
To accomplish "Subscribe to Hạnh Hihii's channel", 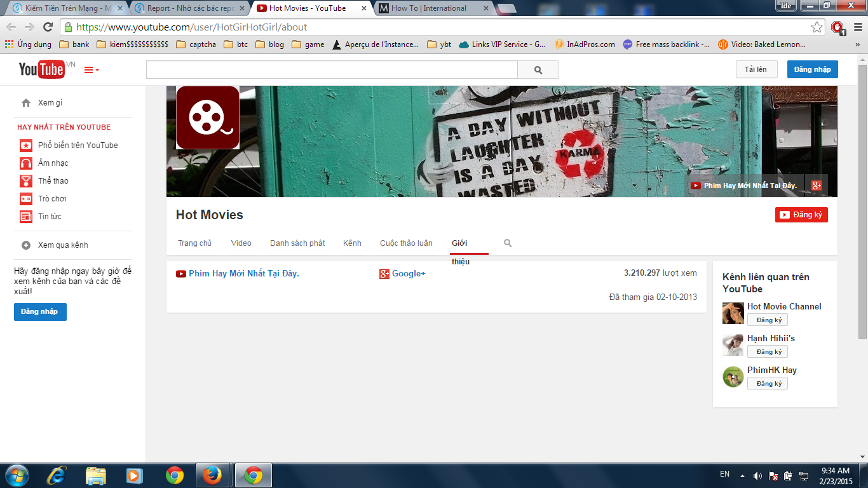I will (x=768, y=351).
